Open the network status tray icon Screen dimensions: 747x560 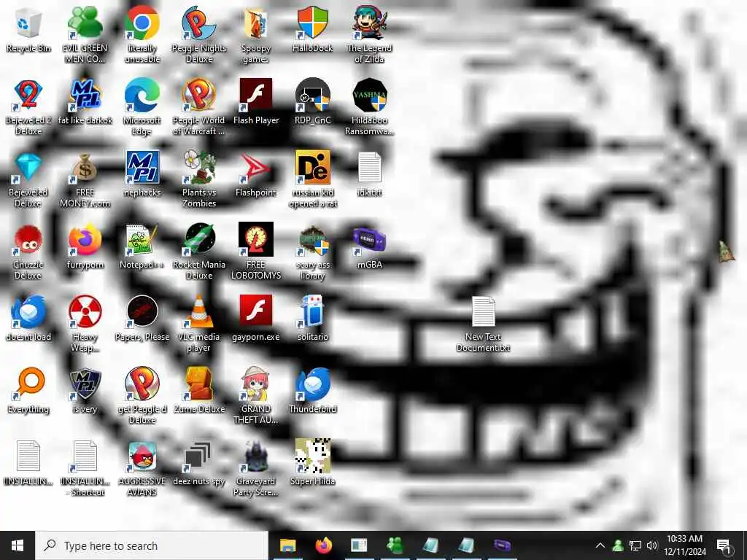pos(635,545)
